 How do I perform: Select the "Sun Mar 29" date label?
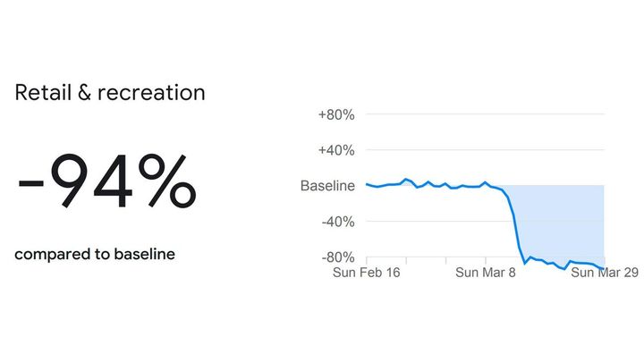tap(605, 273)
